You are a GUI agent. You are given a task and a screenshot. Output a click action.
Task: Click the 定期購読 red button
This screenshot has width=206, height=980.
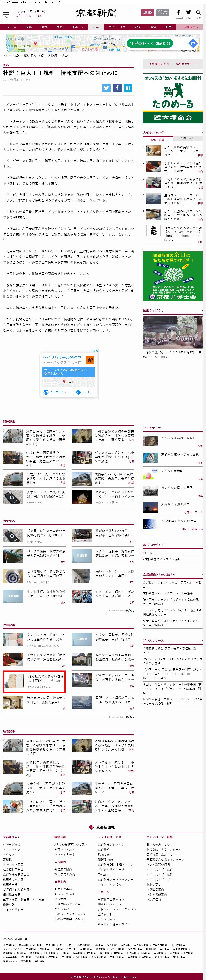(x=147, y=13)
